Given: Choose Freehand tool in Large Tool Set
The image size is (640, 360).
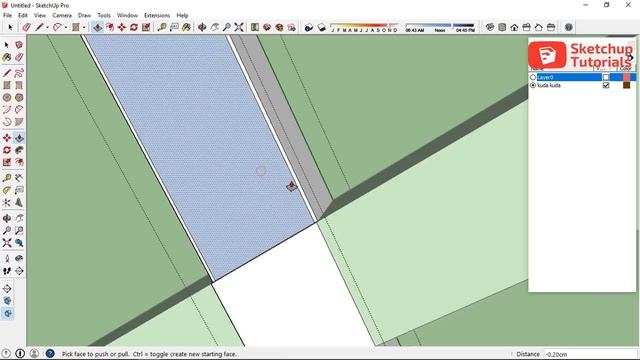Looking at the screenshot, I should [x=19, y=73].
